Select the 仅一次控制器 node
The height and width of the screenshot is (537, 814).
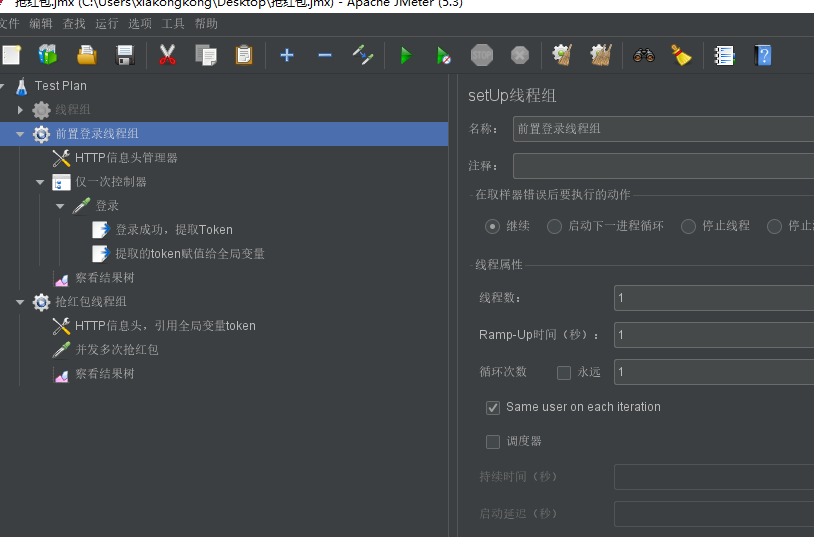(x=111, y=182)
